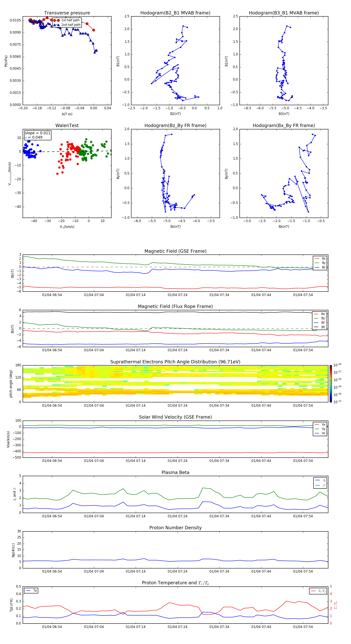Select the 'A(T·m)' x-axis label
This screenshot has height=644, width=351.
tap(67, 114)
